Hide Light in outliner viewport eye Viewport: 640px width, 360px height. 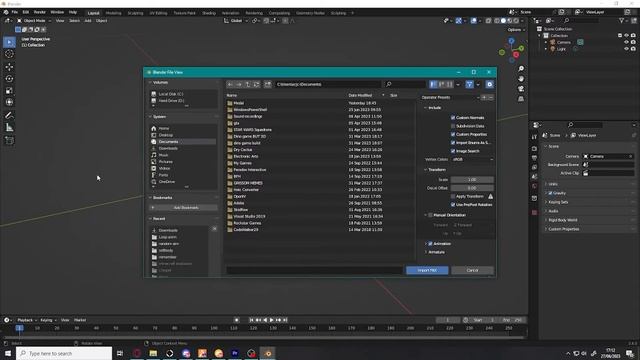(x=626, y=49)
